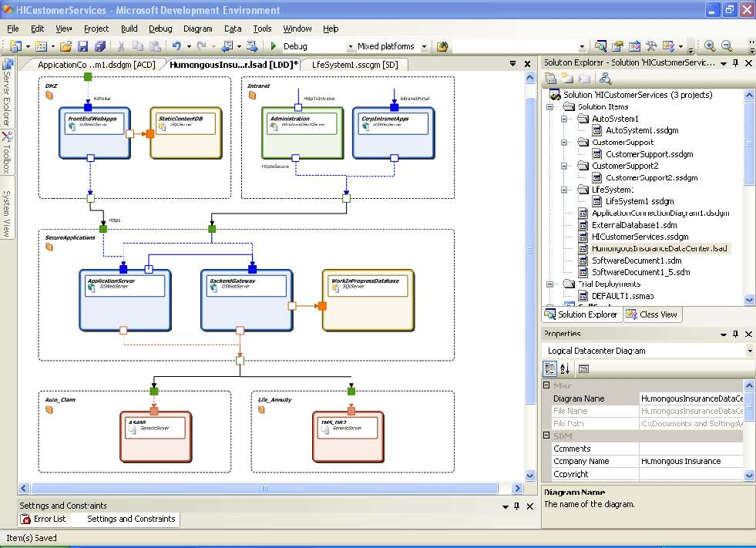The image size is (756, 548).
Task: Open the empty Find combo box dropdown
Action: coord(583,47)
